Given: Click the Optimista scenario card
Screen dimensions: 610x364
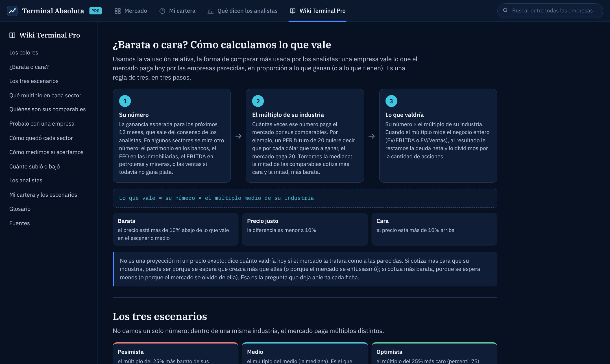Looking at the screenshot, I should (434, 353).
